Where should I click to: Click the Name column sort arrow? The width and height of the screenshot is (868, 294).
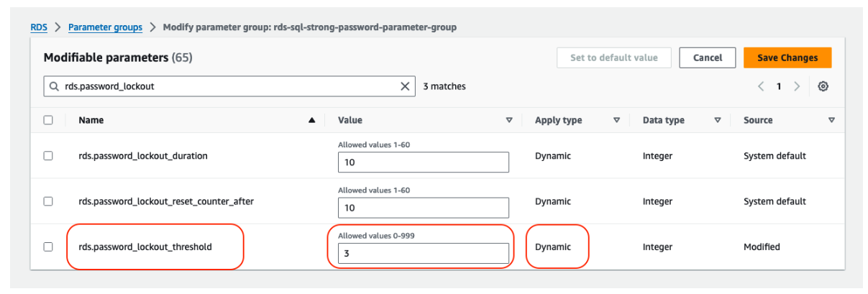pos(311,121)
